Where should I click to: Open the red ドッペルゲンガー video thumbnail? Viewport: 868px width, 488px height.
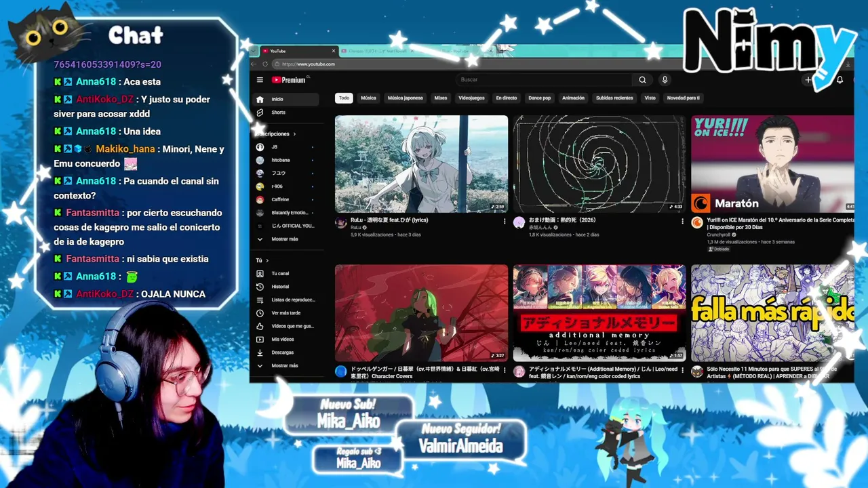(x=421, y=312)
